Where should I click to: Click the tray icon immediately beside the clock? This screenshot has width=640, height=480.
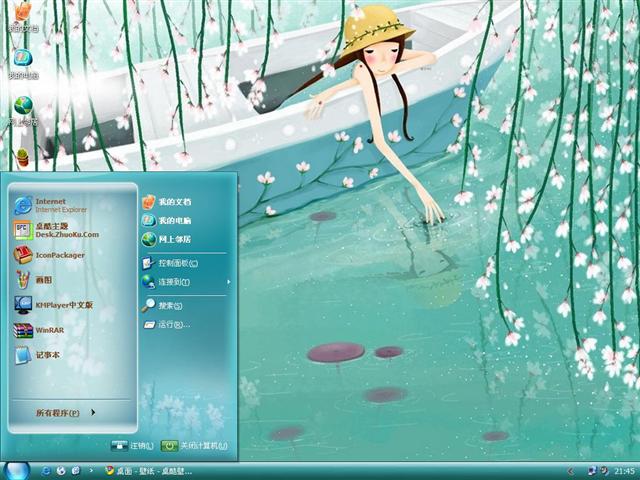point(604,471)
